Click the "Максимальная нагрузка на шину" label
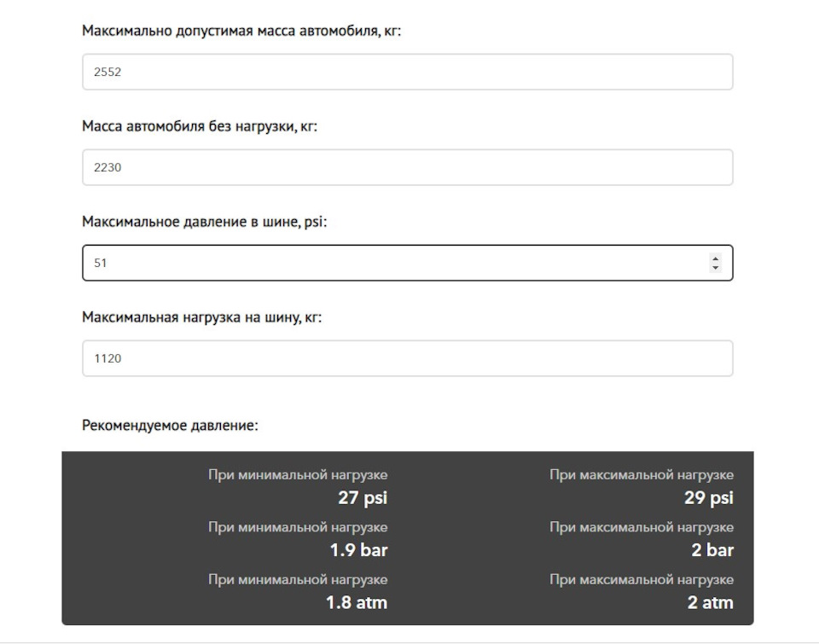The image size is (819, 644). [201, 318]
